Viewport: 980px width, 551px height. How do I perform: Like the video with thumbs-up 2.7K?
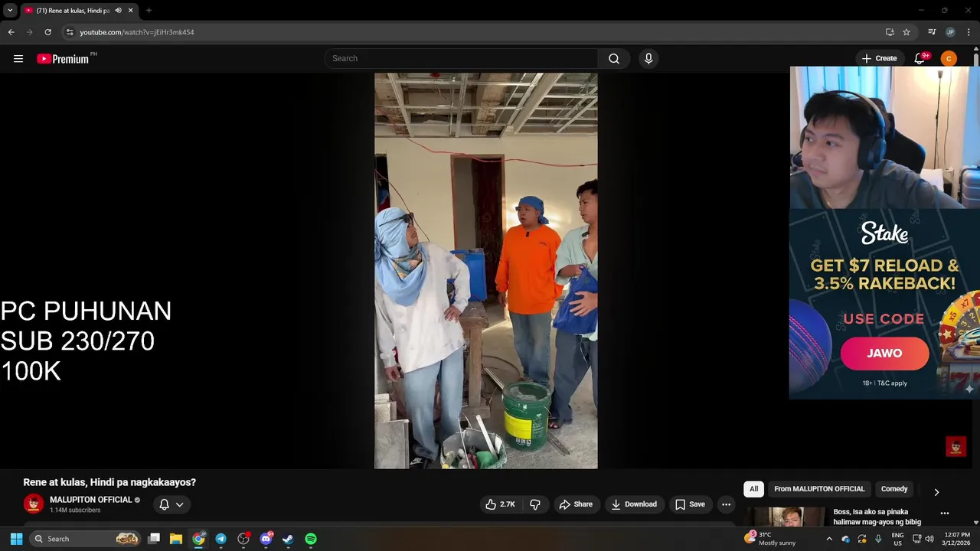(500, 504)
